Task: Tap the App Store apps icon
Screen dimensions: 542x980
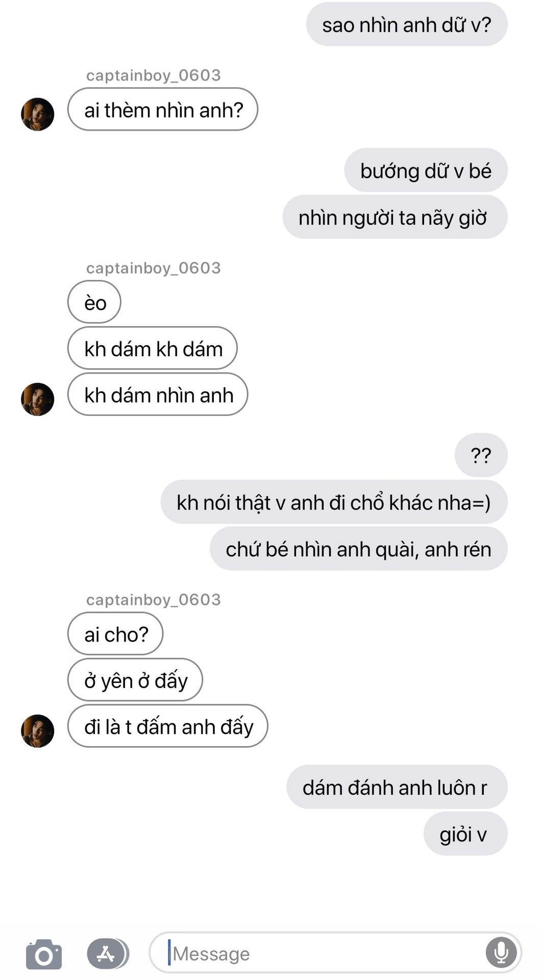Action: (x=107, y=953)
